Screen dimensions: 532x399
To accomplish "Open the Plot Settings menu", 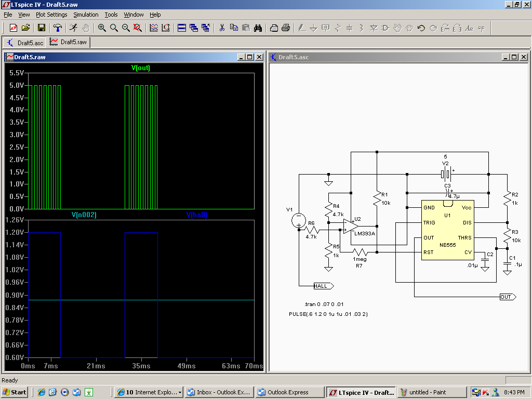I will (51, 15).
